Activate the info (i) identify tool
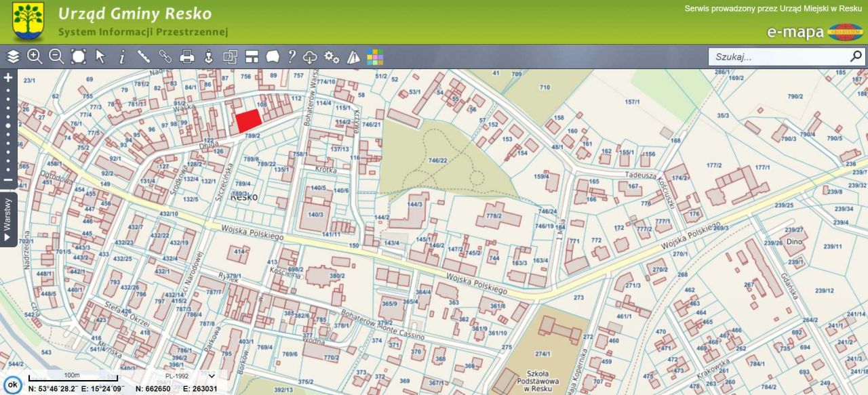Viewport: 868px width, 395px height. (122, 57)
